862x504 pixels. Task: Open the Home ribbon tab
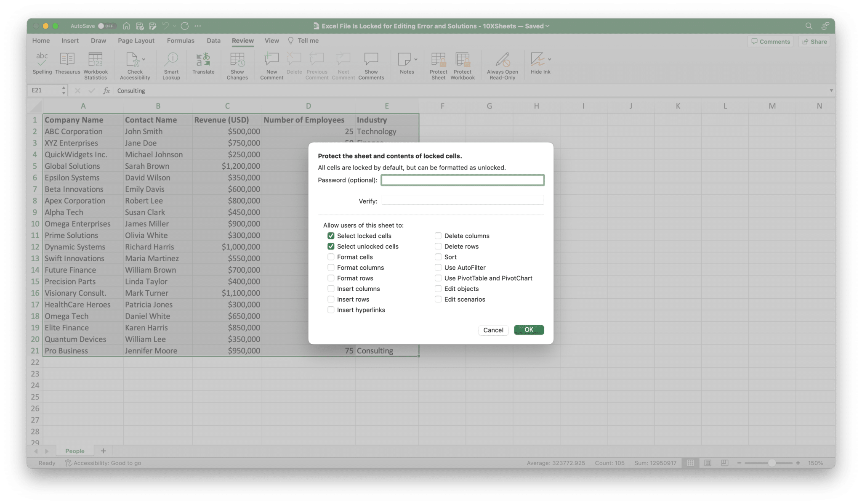[41, 41]
